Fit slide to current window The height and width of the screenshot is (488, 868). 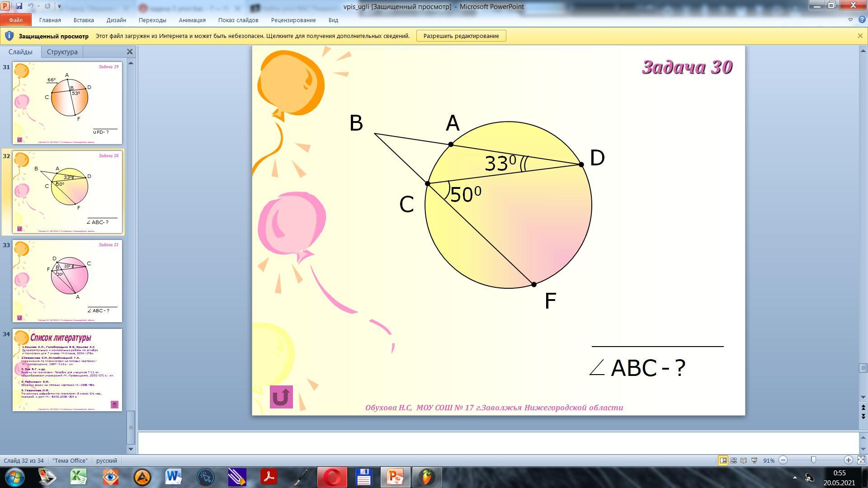pyautogui.click(x=861, y=460)
